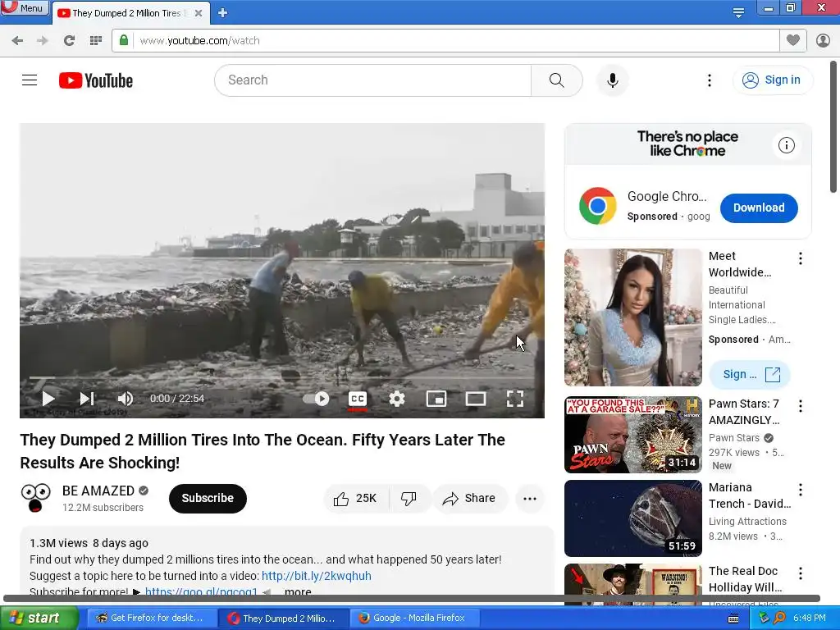Open the Meet Worldwide ad thumbnail
The height and width of the screenshot is (630, 840).
(x=633, y=317)
